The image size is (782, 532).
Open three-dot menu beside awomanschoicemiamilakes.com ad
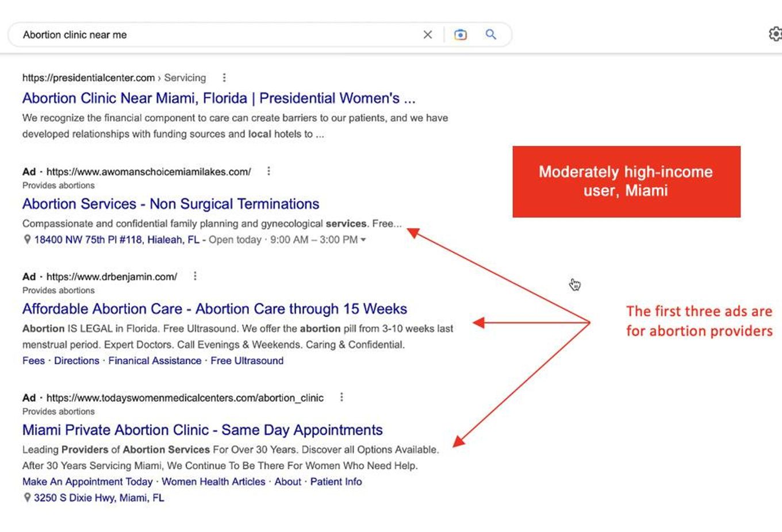tap(269, 171)
